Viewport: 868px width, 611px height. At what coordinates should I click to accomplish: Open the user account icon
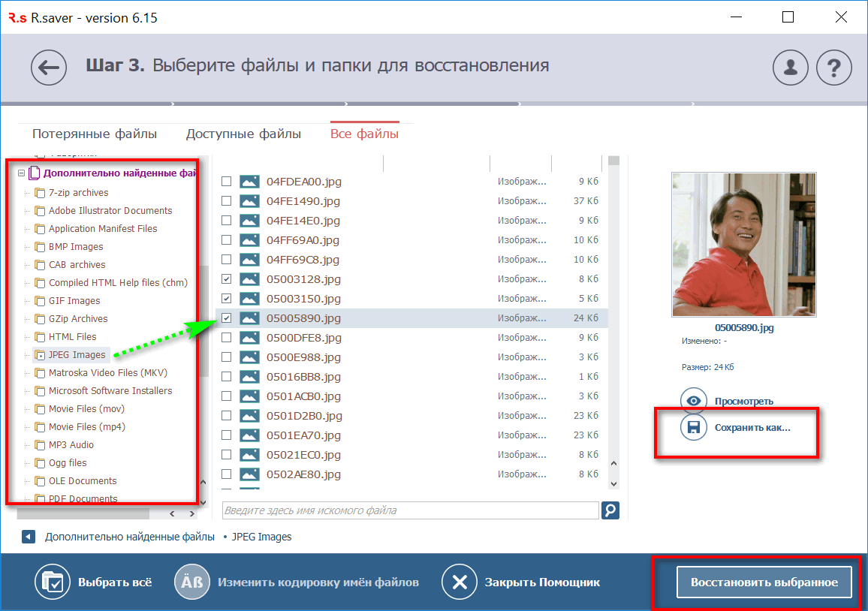pos(790,68)
